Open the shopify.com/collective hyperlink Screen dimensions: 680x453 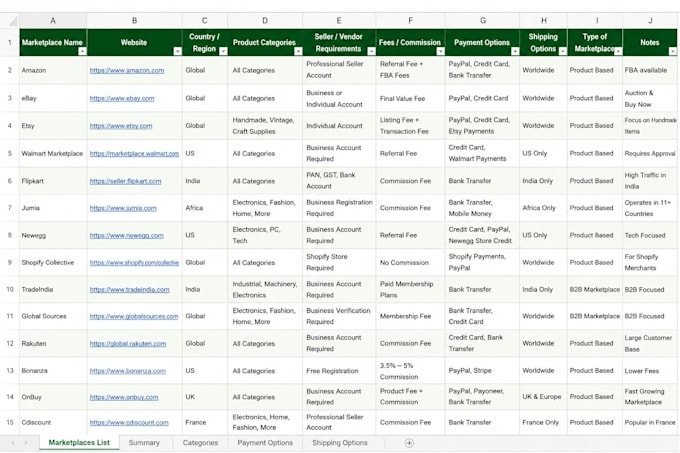(134, 263)
